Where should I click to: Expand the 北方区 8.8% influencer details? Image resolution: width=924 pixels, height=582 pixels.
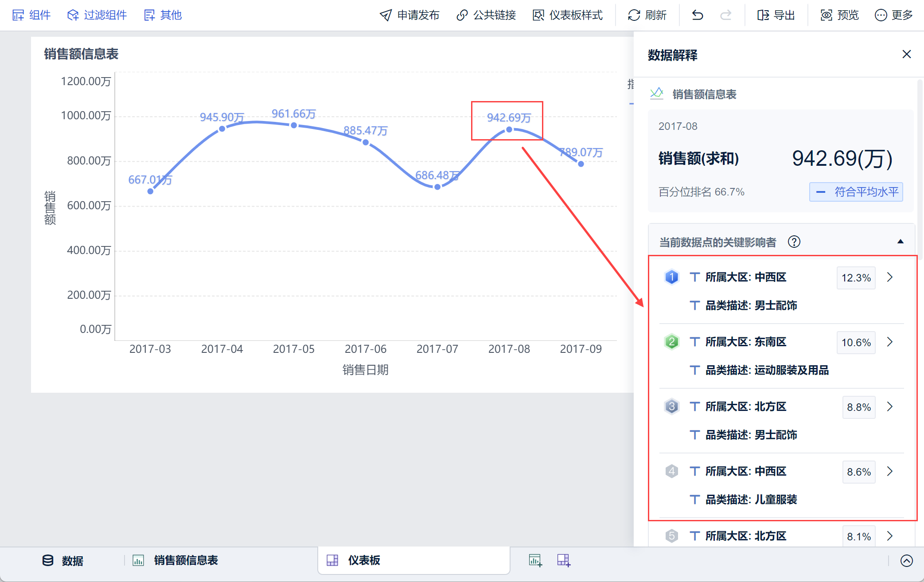[889, 407]
